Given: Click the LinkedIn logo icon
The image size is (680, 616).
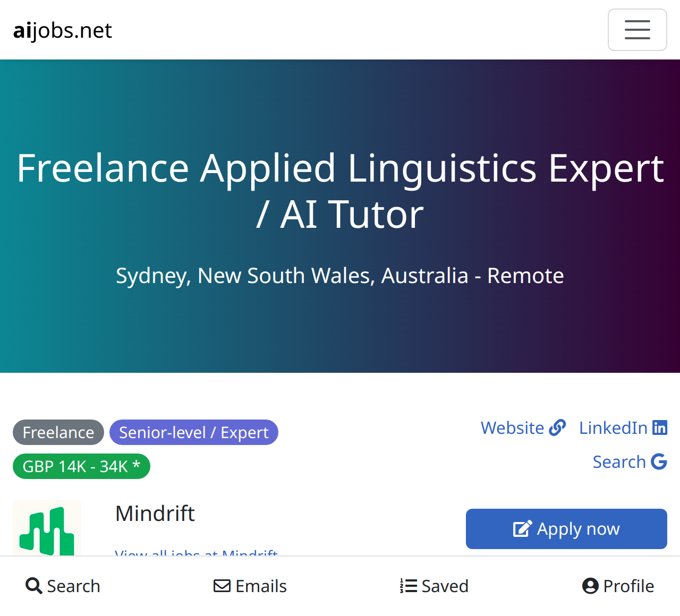Looking at the screenshot, I should (660, 427).
